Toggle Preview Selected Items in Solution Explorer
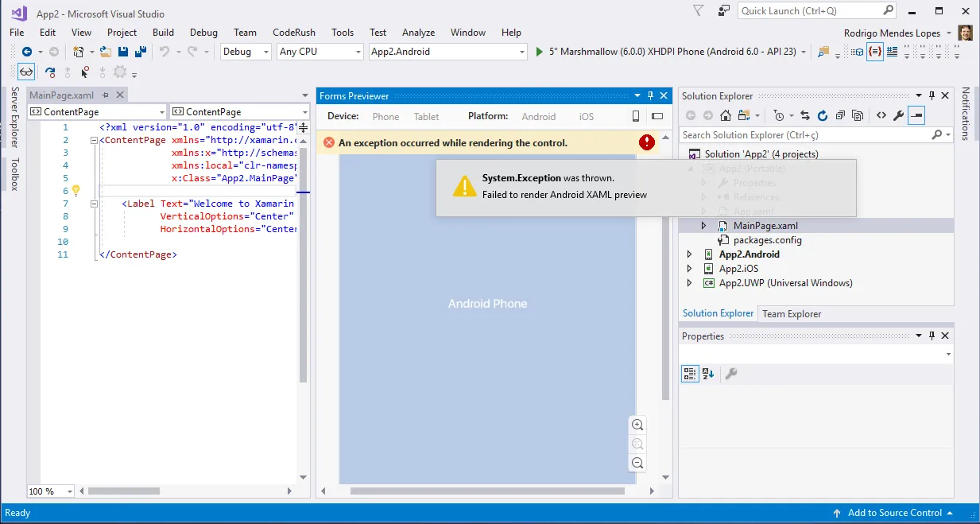 pos(916,115)
